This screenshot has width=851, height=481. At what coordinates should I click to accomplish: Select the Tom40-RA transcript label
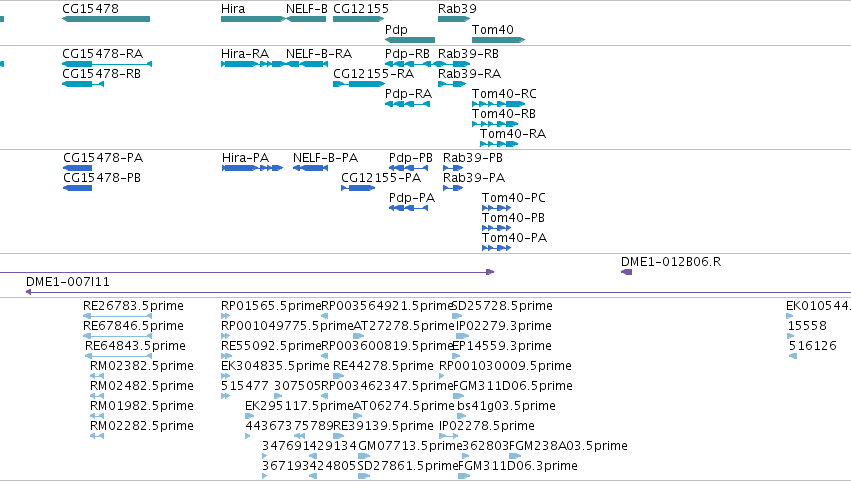coord(513,134)
